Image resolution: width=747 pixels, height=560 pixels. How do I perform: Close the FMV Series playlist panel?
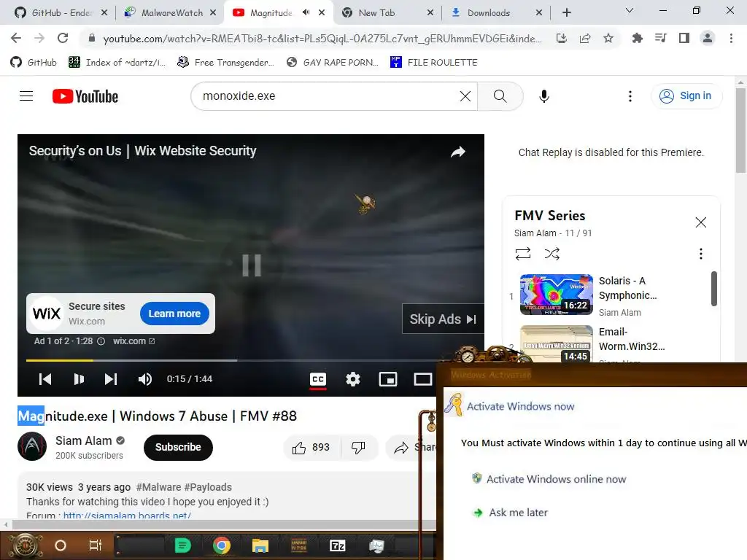pyautogui.click(x=701, y=222)
